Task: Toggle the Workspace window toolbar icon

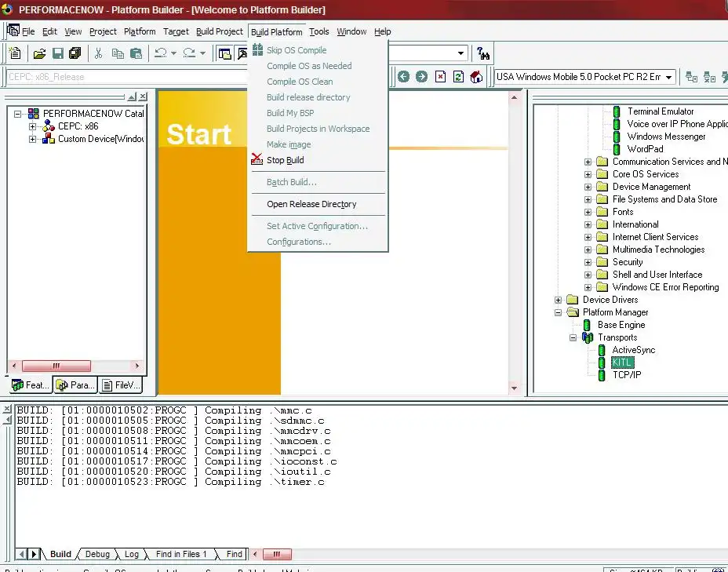Action: click(224, 54)
